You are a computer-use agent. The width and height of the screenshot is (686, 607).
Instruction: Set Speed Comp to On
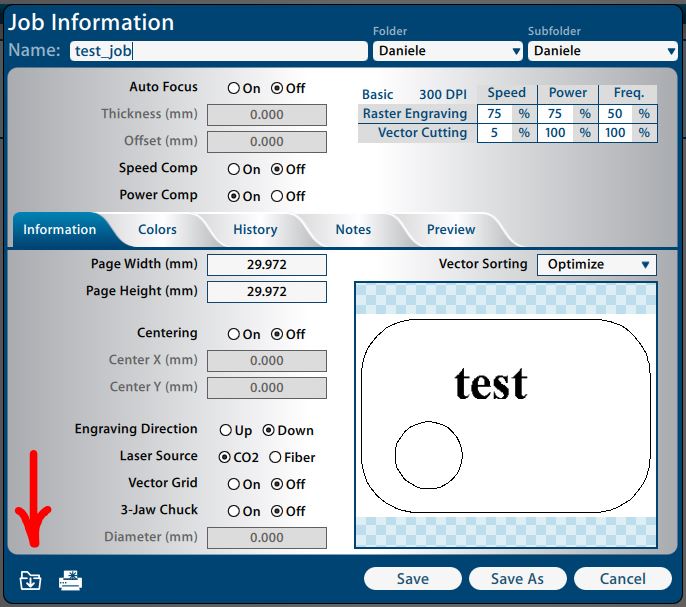pyautogui.click(x=234, y=169)
